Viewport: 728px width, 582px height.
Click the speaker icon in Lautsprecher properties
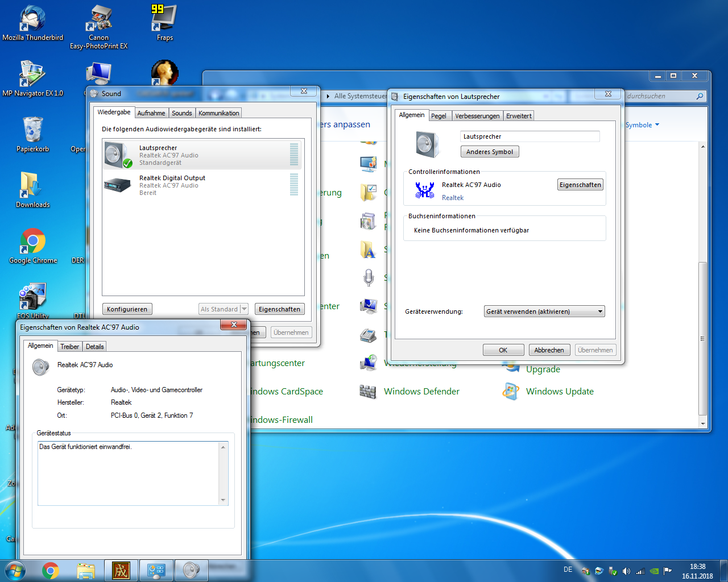coord(427,144)
